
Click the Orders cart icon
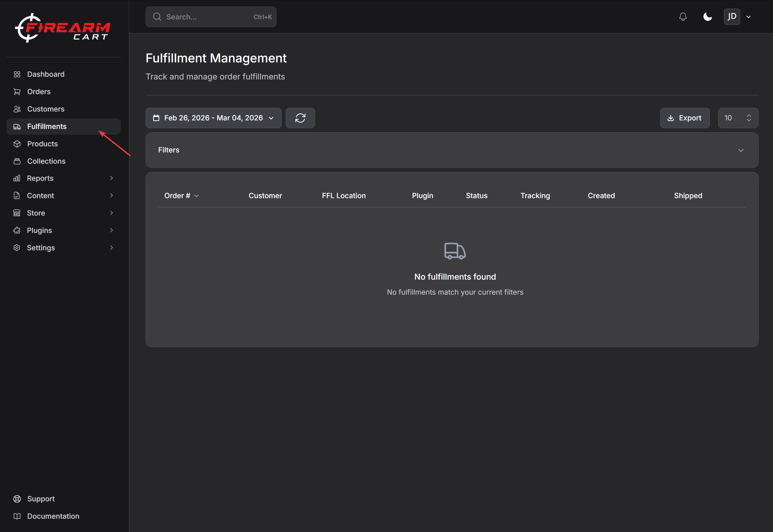point(17,92)
